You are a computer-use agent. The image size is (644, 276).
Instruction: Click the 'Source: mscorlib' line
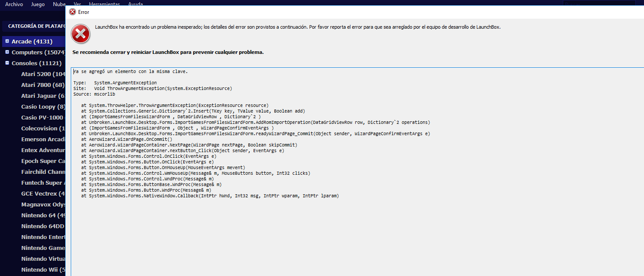click(94, 94)
